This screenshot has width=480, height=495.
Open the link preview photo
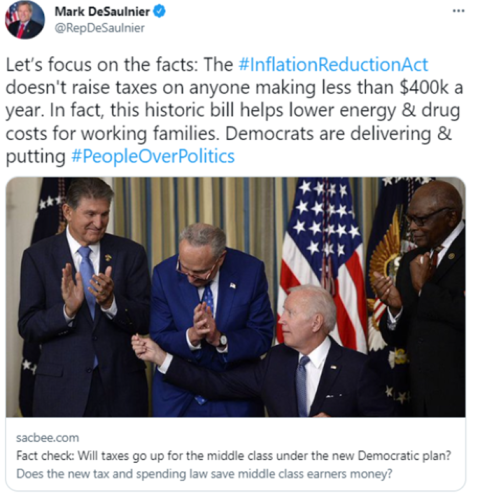[235, 297]
